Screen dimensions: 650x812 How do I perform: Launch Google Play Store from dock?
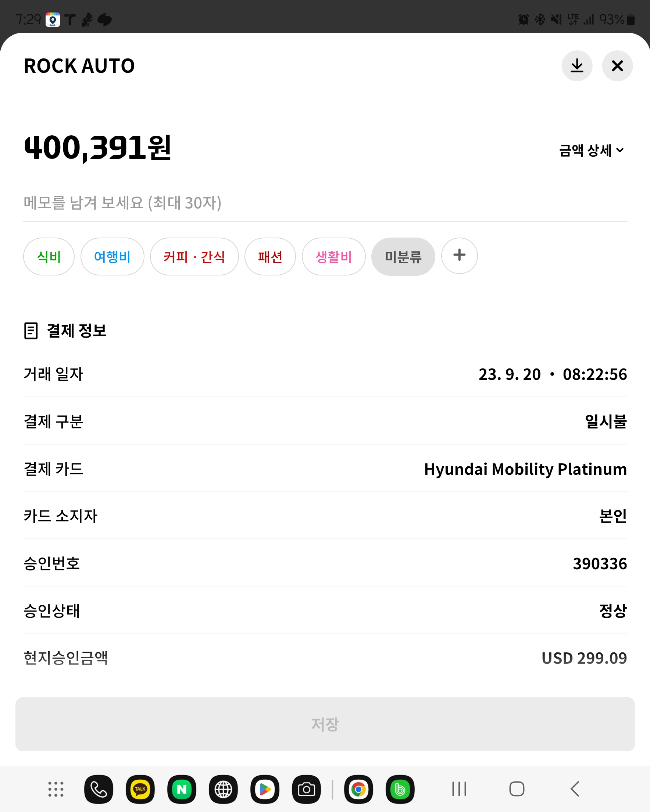265,789
